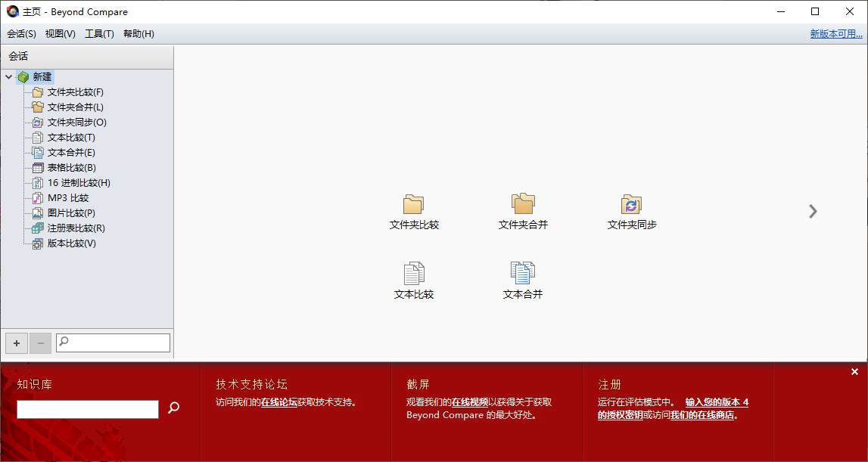This screenshot has height=462, width=868.
Task: Collapse the 新建 tree node
Action: click(8, 77)
